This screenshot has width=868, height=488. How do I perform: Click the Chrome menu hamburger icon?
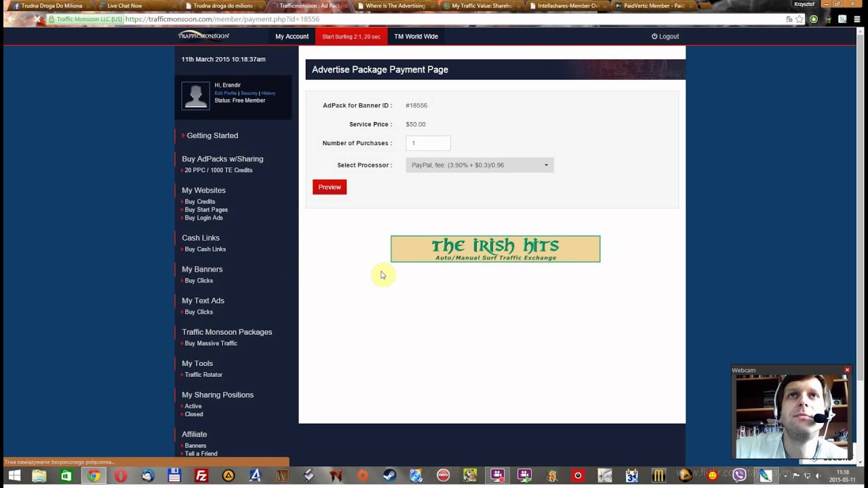(856, 19)
